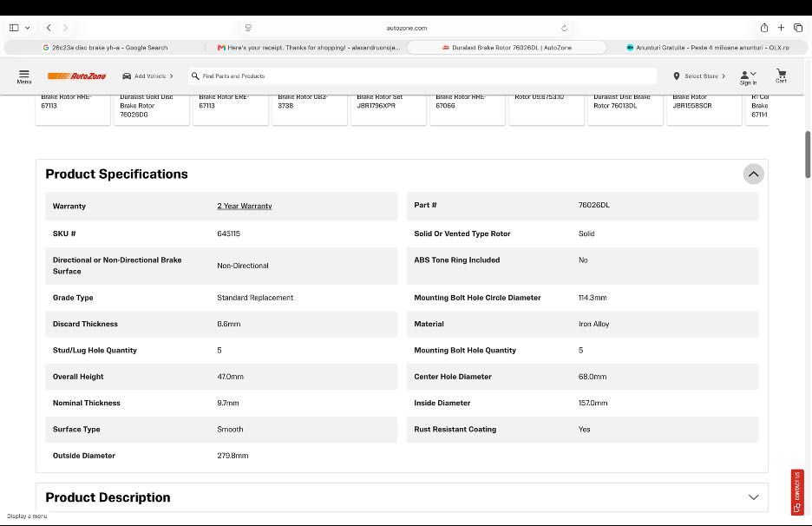Open the AutoZone hamburger Menu
This screenshot has height=526, width=812.
[23, 76]
